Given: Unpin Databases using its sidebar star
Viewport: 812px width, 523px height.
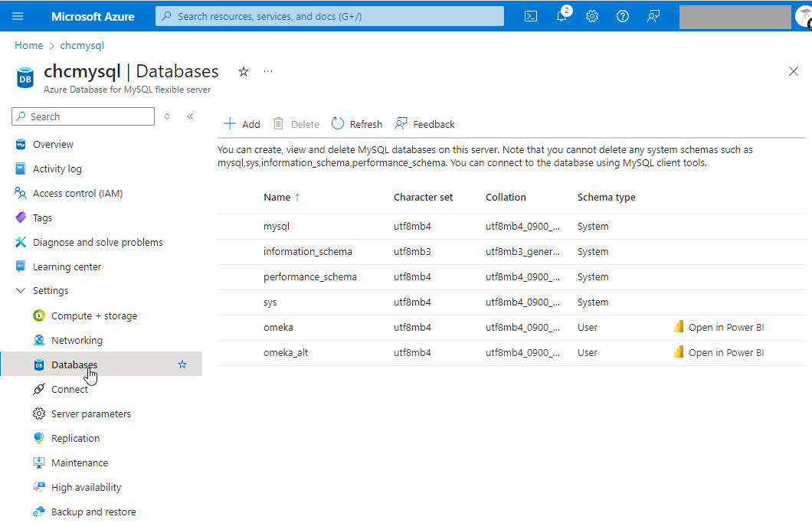Looking at the screenshot, I should click(x=182, y=364).
